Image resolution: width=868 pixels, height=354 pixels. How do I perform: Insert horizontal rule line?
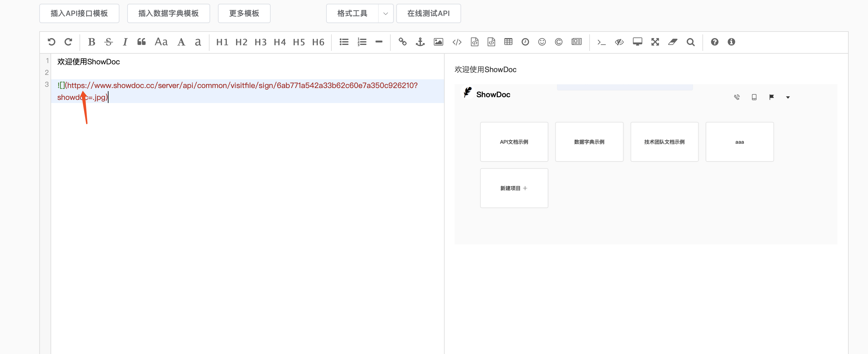379,42
